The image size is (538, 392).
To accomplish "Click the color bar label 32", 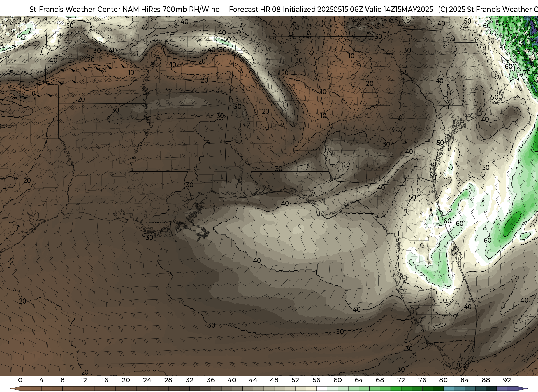I will 190,380.
